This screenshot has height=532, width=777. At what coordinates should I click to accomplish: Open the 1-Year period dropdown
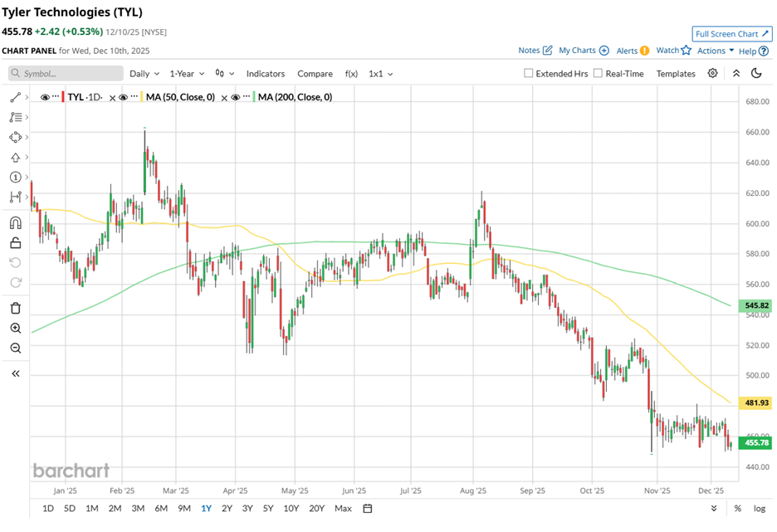pyautogui.click(x=186, y=73)
